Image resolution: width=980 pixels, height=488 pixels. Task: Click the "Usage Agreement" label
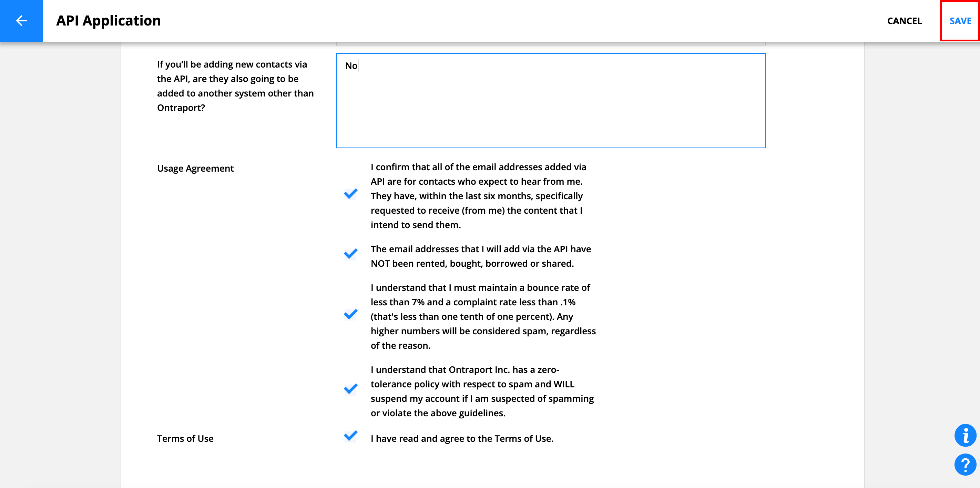(x=195, y=169)
